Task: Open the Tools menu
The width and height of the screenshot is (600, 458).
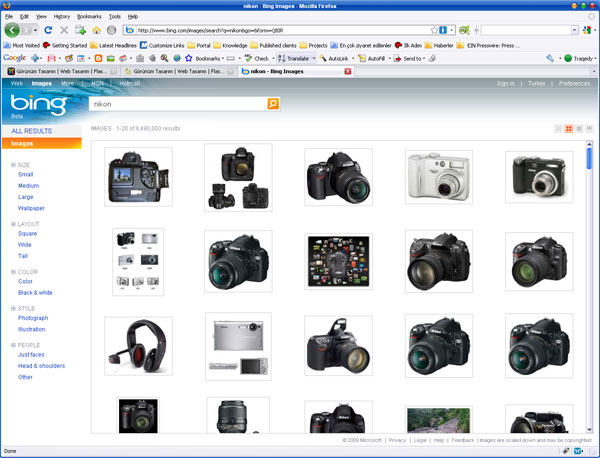Action: pyautogui.click(x=115, y=16)
